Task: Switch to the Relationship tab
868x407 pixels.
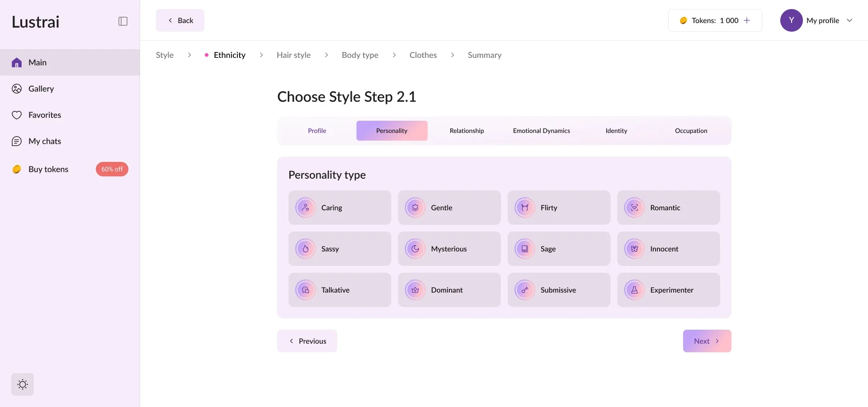Action: 467,131
